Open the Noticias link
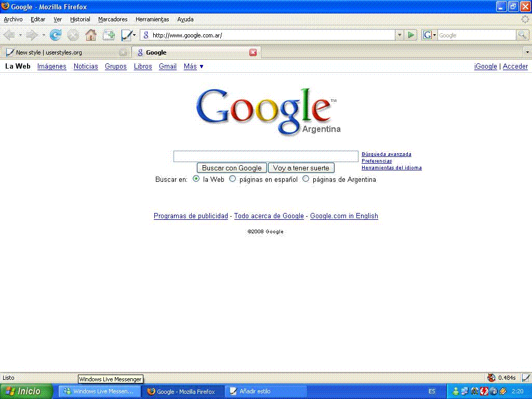Viewport: 532px width, 399px height. click(x=86, y=66)
